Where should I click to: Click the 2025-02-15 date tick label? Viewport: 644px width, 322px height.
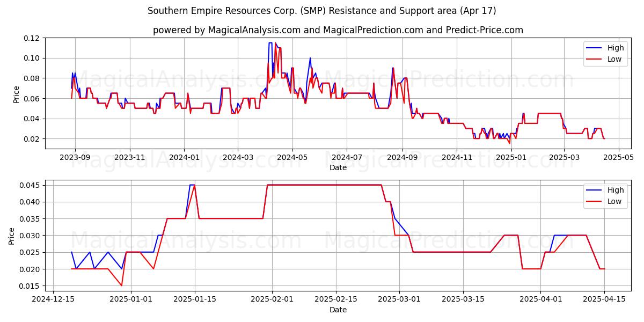pyautogui.click(x=335, y=299)
